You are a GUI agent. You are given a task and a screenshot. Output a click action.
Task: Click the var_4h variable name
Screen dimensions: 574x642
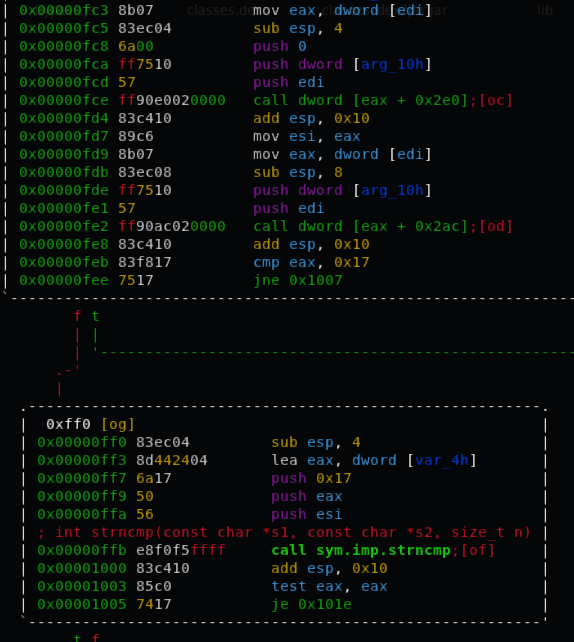pyautogui.click(x=442, y=460)
